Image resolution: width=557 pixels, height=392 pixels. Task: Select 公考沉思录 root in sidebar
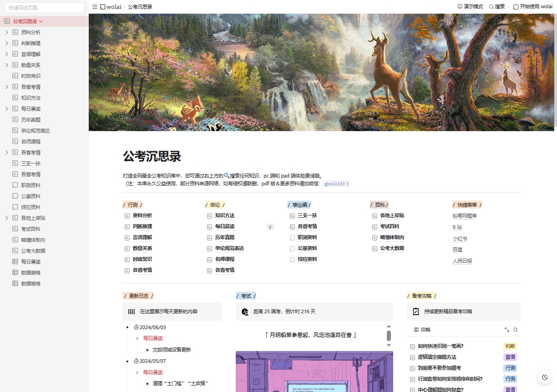pyautogui.click(x=25, y=21)
